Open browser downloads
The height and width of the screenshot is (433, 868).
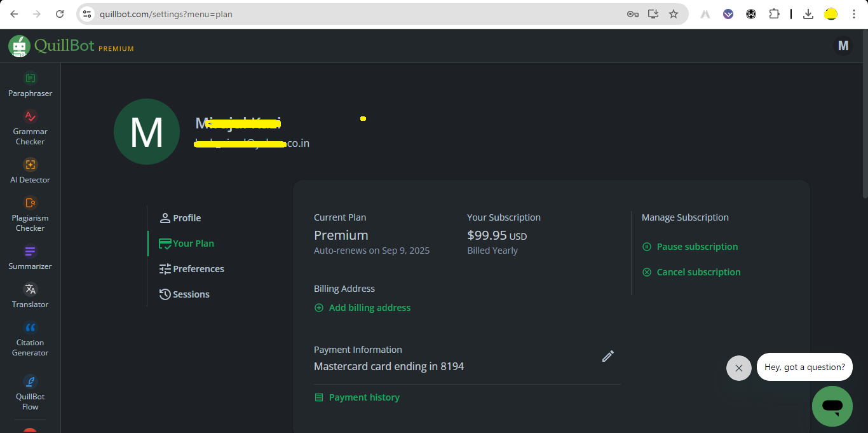(808, 14)
